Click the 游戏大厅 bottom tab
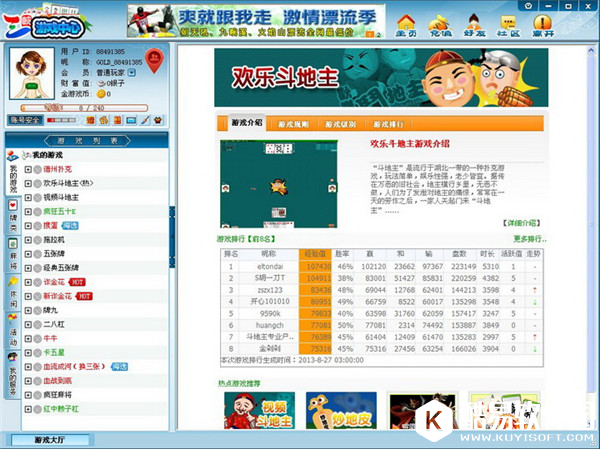Viewport: 600px width, 449px height. pyautogui.click(x=50, y=440)
